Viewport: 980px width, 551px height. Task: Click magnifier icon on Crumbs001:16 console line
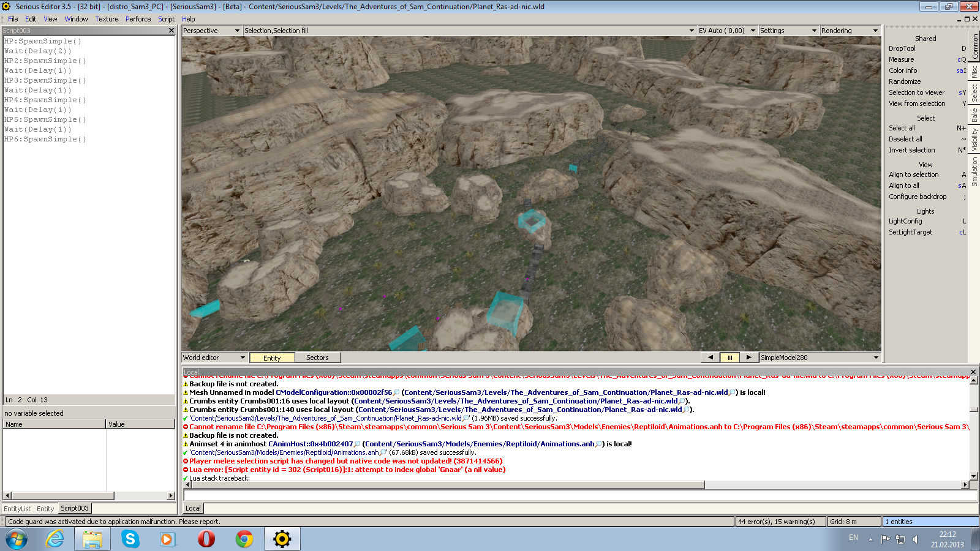[682, 401]
